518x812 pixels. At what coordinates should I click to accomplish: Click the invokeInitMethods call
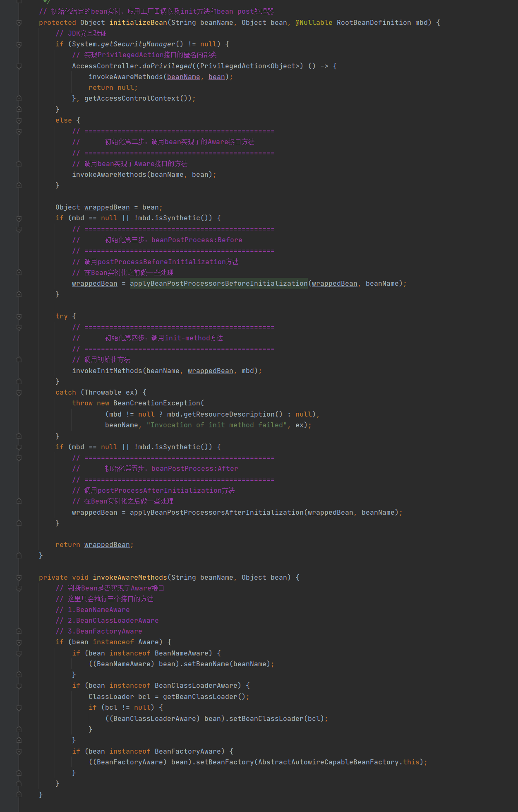click(107, 371)
